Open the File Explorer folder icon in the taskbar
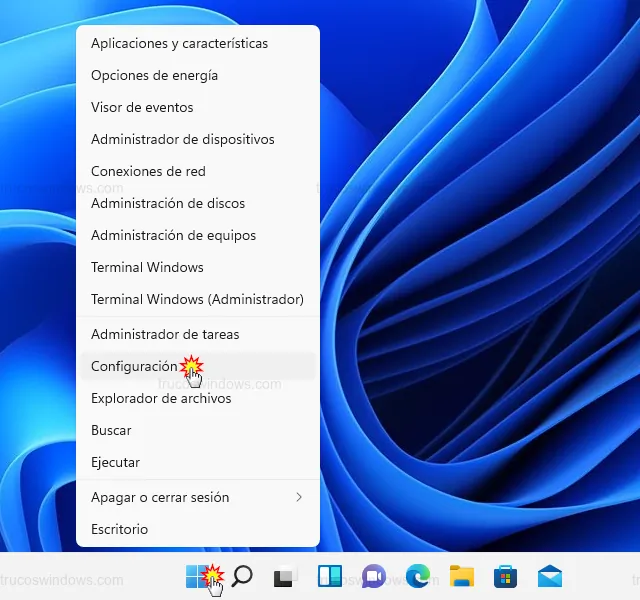The height and width of the screenshot is (600, 640). pos(461,576)
